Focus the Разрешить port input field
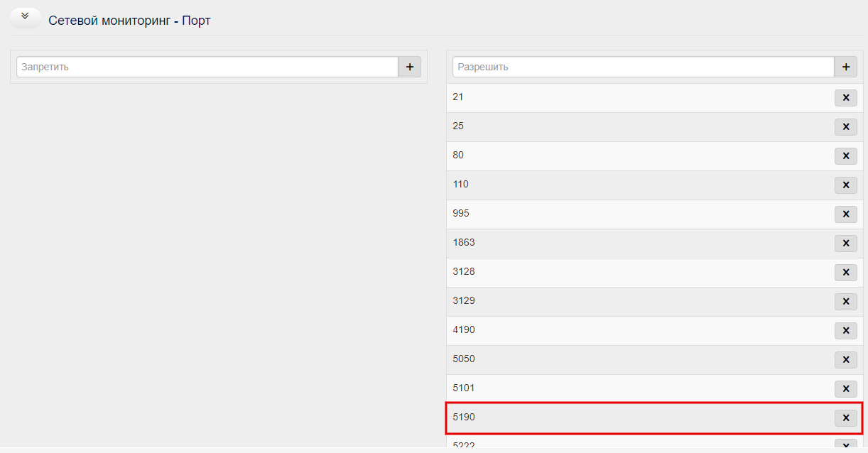 point(644,67)
